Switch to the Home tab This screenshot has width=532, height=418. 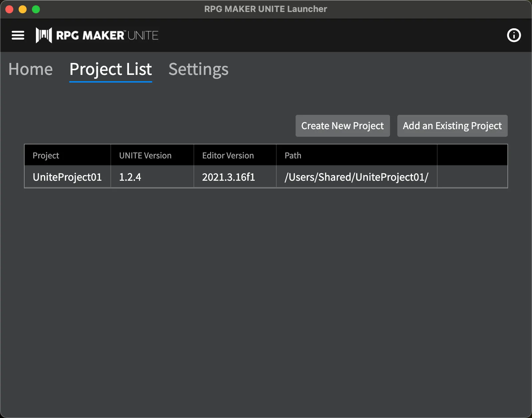click(31, 69)
